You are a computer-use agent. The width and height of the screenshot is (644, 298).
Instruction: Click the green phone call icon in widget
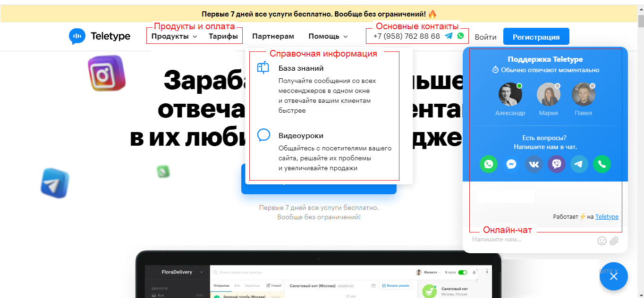[x=602, y=164]
